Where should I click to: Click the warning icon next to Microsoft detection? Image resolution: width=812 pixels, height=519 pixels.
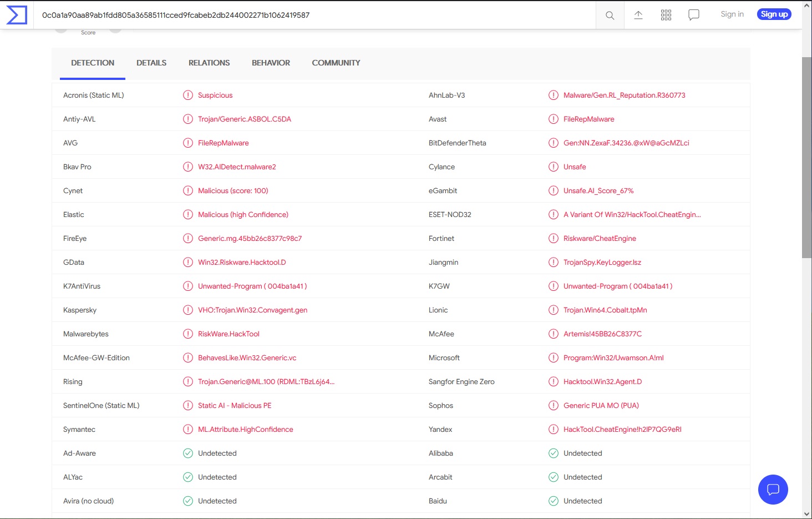(x=553, y=357)
